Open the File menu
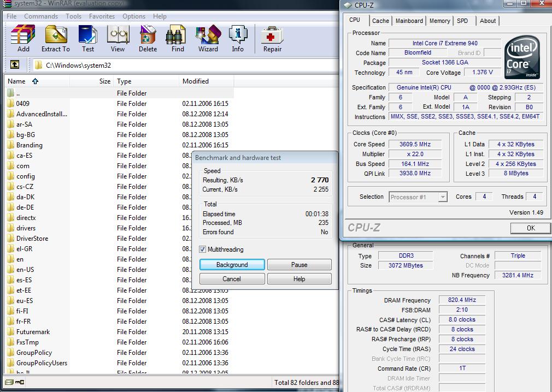The width and height of the screenshot is (552, 392). tap(11, 16)
